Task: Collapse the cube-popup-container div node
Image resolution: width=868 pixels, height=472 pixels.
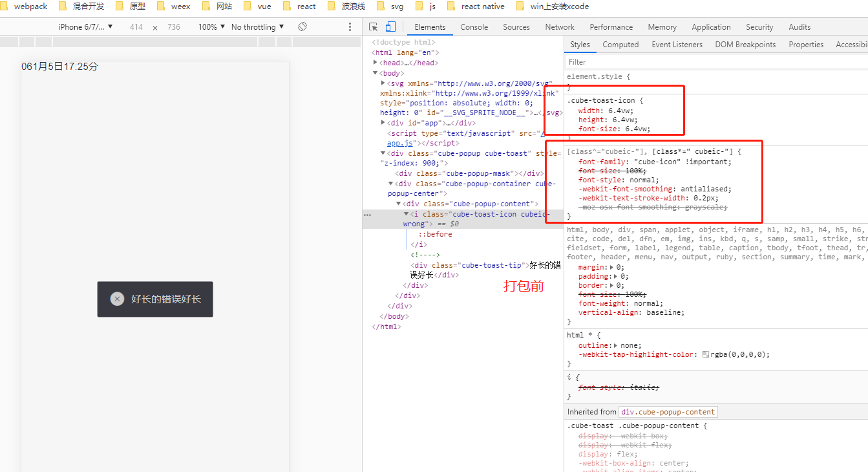Action: (391, 184)
